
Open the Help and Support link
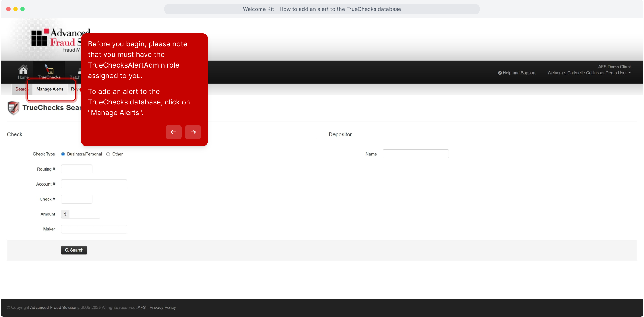pyautogui.click(x=517, y=73)
